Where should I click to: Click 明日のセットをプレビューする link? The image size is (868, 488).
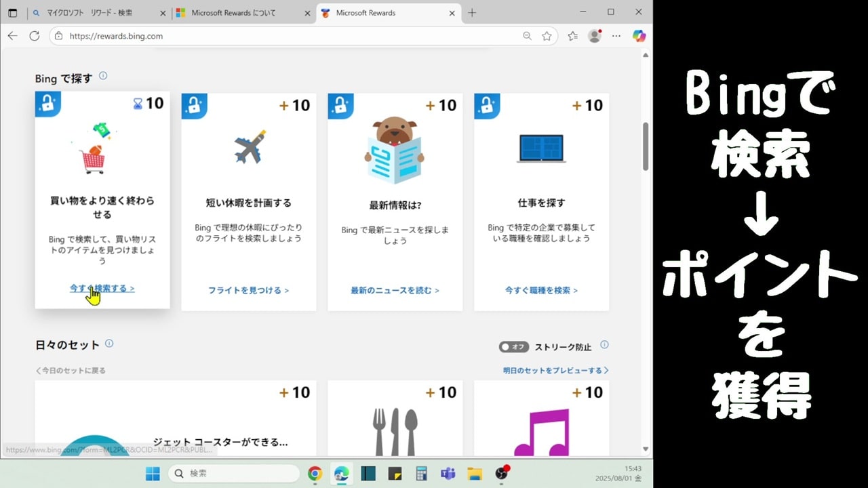point(555,371)
